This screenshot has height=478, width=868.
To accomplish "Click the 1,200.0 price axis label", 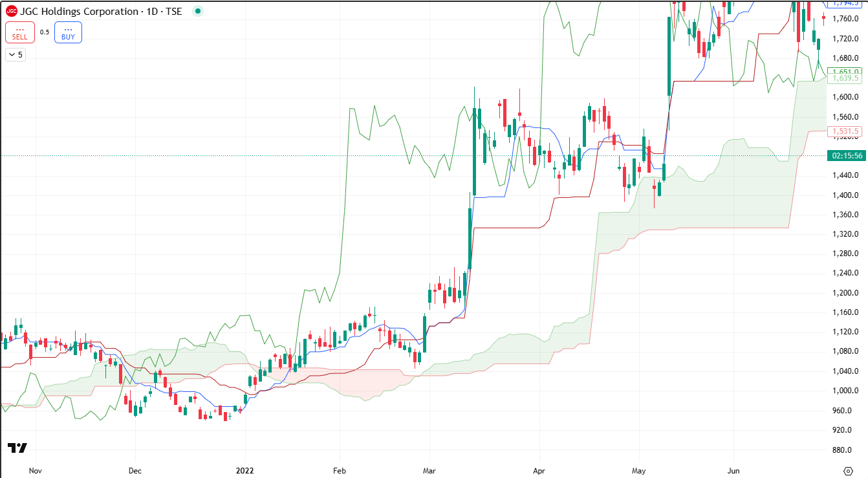I will point(845,293).
